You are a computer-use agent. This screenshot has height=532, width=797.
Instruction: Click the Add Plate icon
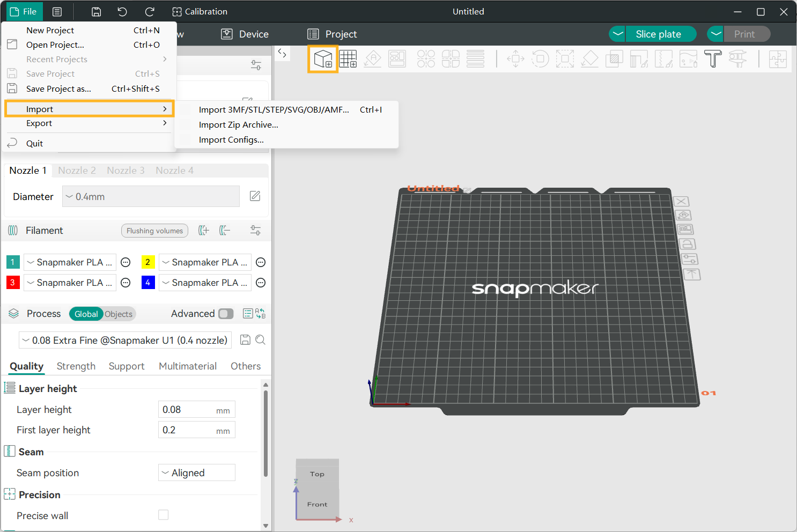click(348, 59)
